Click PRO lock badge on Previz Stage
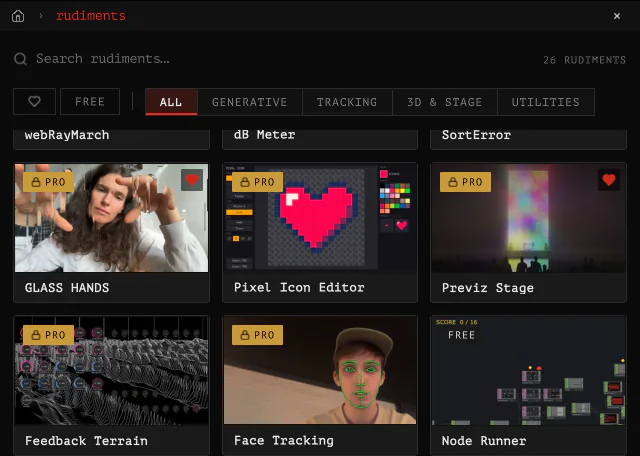Image resolution: width=640 pixels, height=456 pixels. click(465, 182)
